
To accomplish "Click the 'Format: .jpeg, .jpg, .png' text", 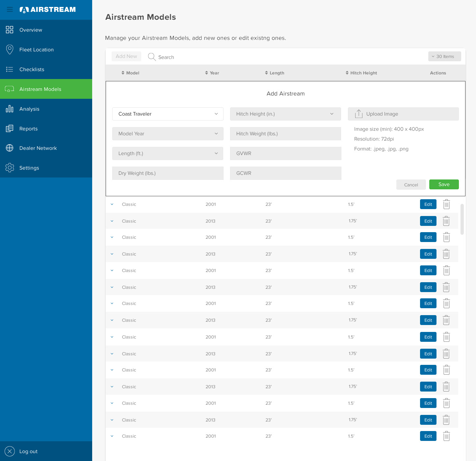I will click(x=381, y=149).
